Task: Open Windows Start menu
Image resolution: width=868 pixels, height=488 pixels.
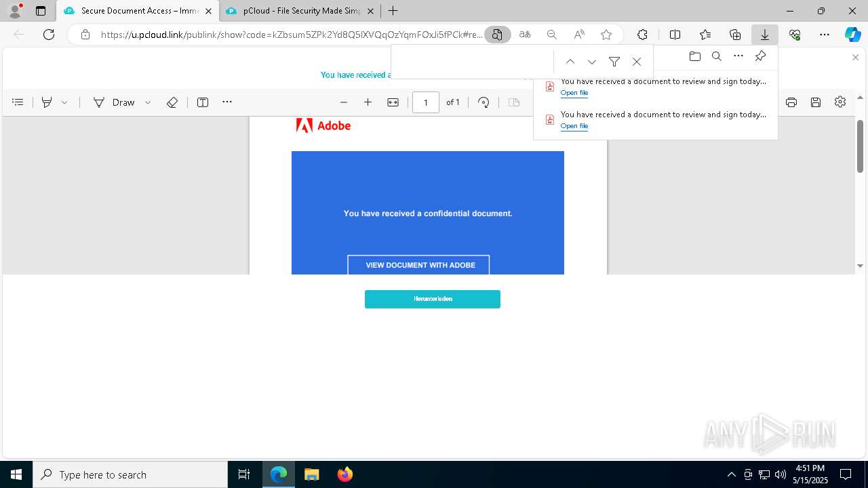Action: 16,474
